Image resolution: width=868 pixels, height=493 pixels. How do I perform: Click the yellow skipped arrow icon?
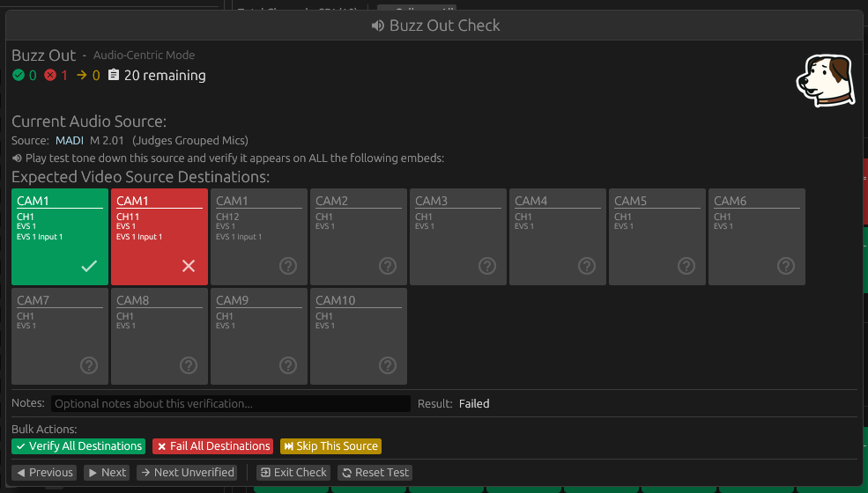81,75
